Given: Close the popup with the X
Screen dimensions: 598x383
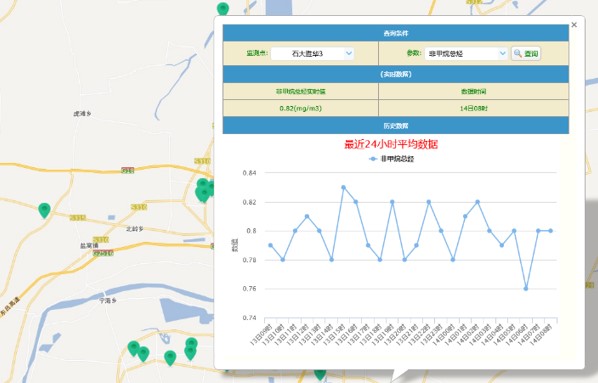Looking at the screenshot, I should coord(574,25).
